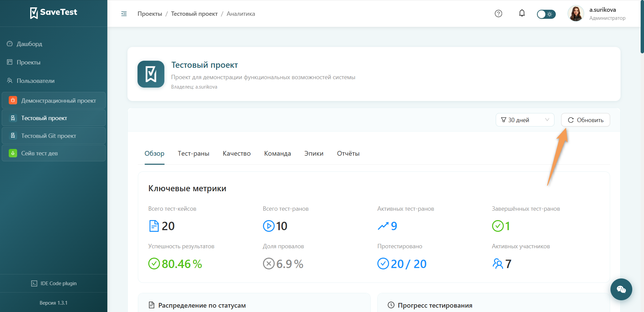Click the Дашборд gauge icon
This screenshot has height=312, width=644.
pos(10,44)
